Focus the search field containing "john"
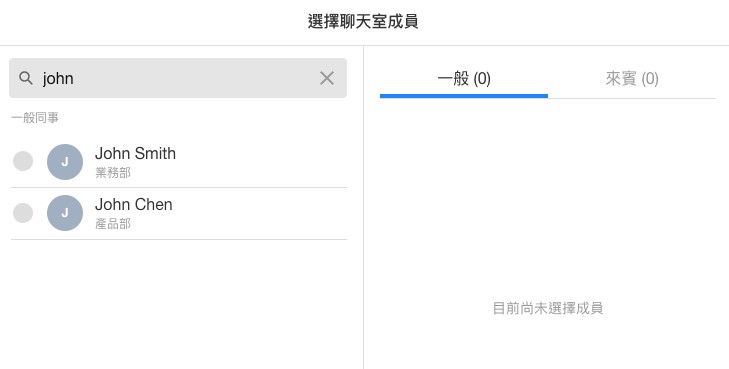Viewport: 729px width, 369px height. click(x=178, y=78)
